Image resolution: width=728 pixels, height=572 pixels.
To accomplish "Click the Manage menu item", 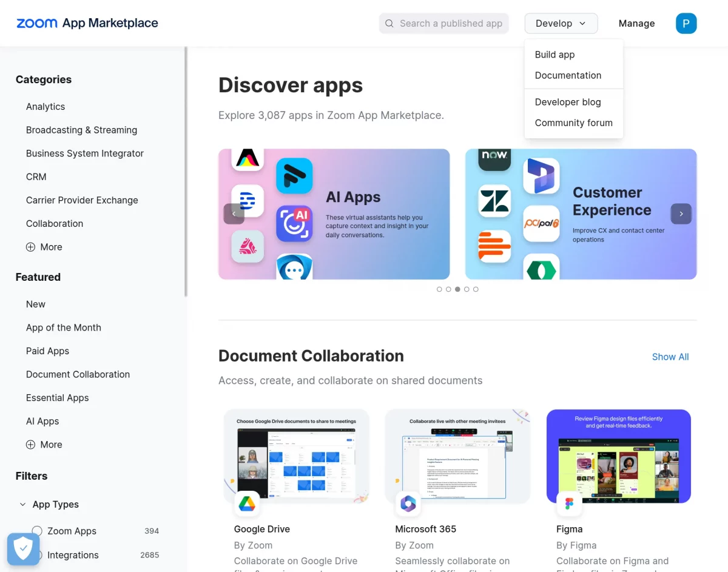I will pyautogui.click(x=636, y=23).
